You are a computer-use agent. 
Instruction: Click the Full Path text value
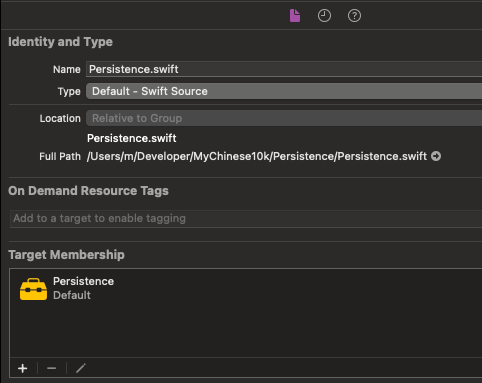(257, 156)
